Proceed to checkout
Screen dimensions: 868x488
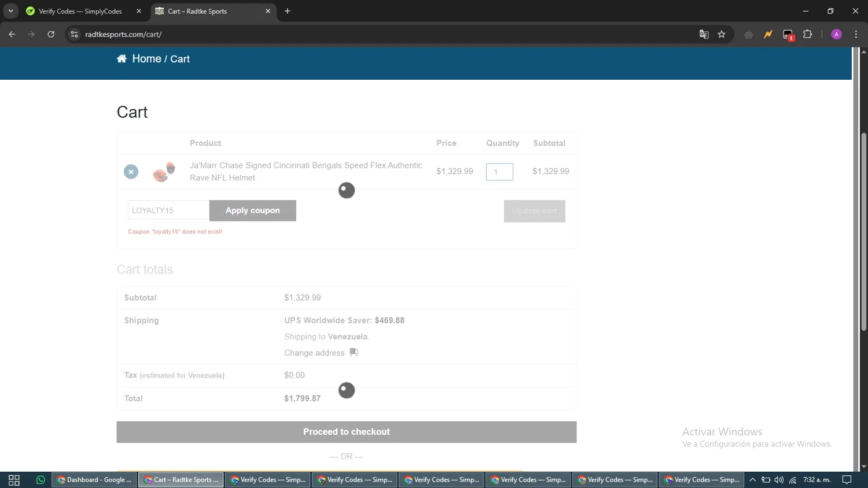point(347,432)
